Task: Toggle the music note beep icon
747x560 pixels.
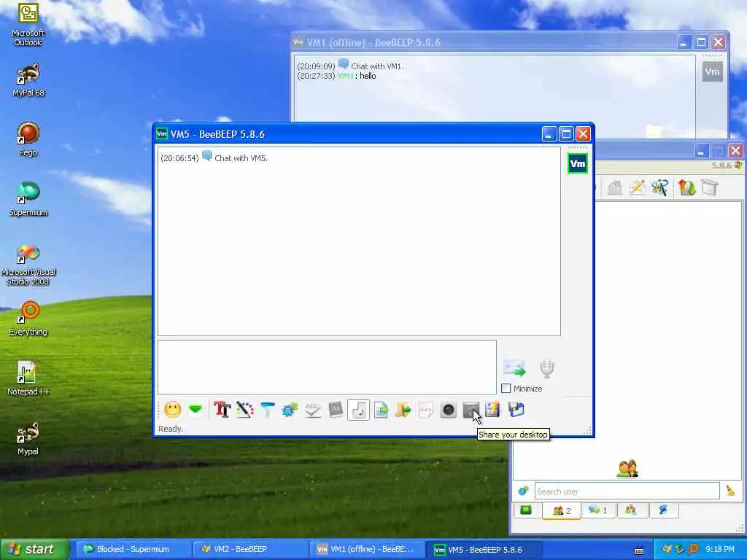Action: [358, 410]
